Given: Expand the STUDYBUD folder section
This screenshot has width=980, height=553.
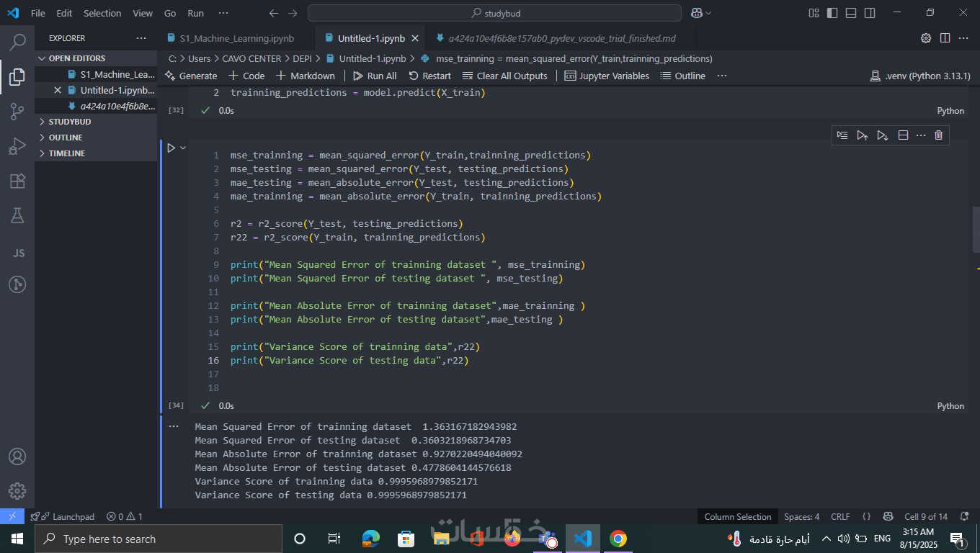Looking at the screenshot, I should click(96, 122).
